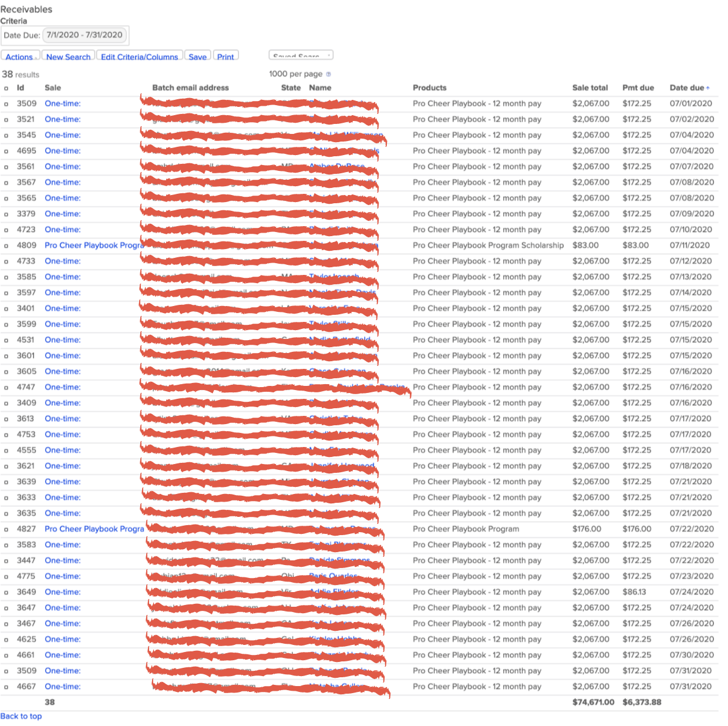Sort by the Sale total column header
Viewport: 728px width, 726px height.
pyautogui.click(x=590, y=88)
